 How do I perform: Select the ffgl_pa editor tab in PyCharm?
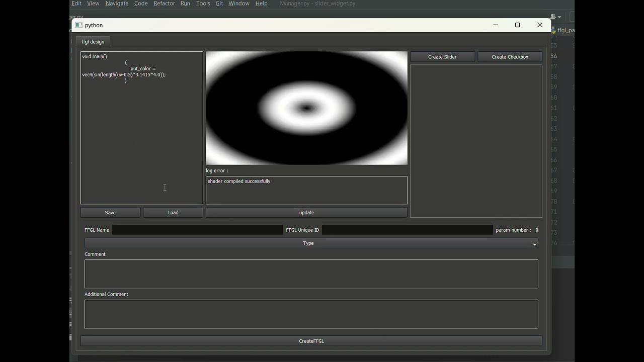pyautogui.click(x=563, y=30)
